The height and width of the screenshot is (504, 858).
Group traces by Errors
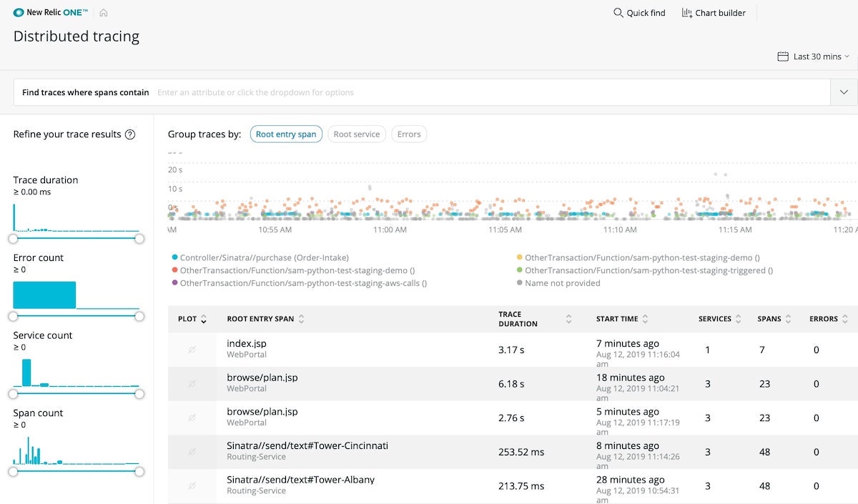409,134
